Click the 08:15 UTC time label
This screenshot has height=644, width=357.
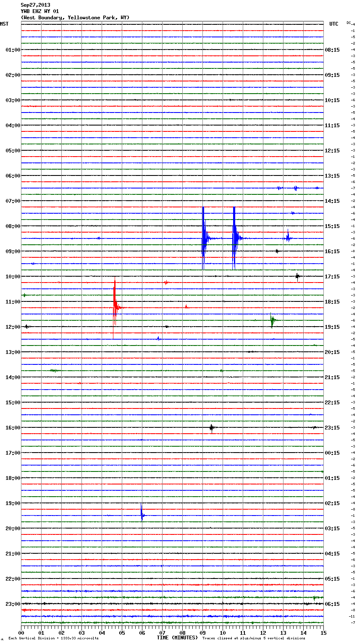(332, 50)
